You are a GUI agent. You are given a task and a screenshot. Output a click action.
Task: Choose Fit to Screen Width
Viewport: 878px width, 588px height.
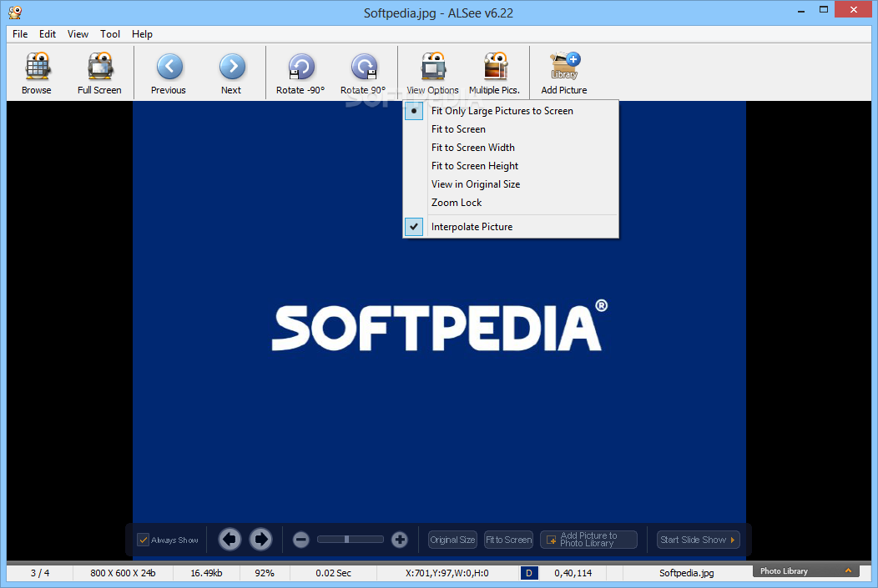[x=511, y=148]
